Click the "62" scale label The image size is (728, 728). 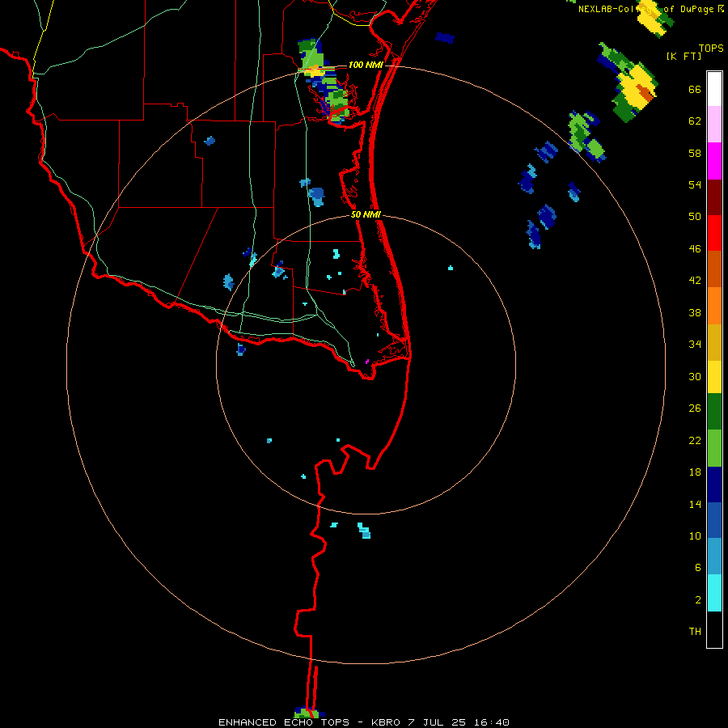click(x=695, y=121)
